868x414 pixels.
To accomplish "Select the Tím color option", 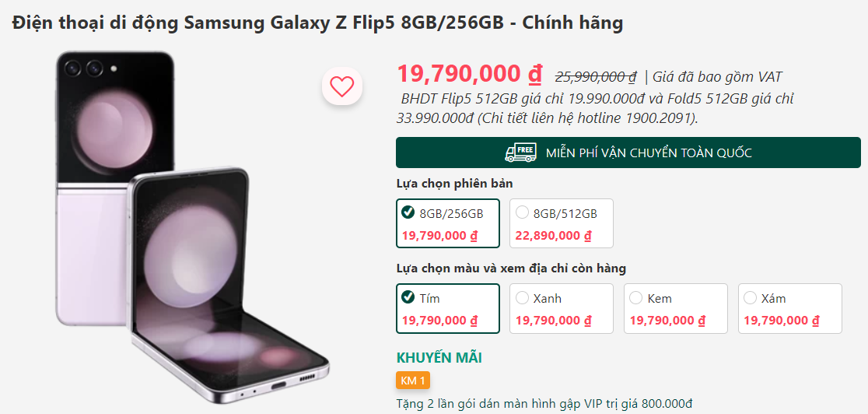I will pos(448,309).
